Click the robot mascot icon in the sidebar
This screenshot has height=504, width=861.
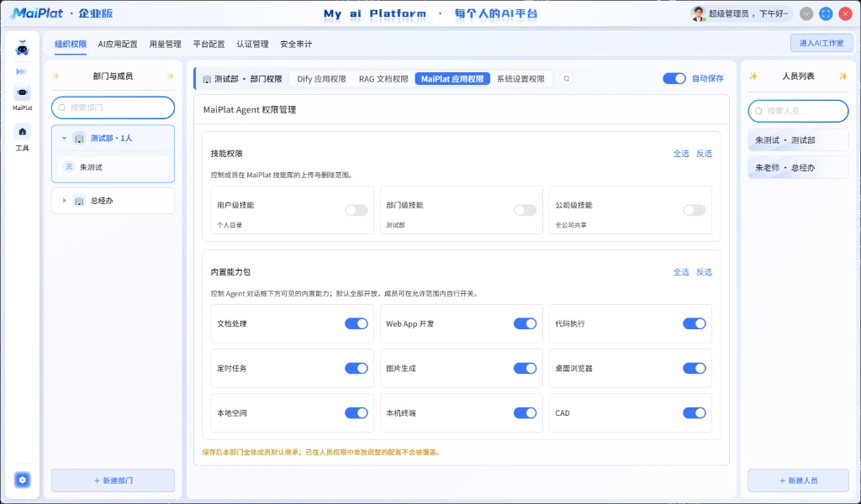(22, 48)
